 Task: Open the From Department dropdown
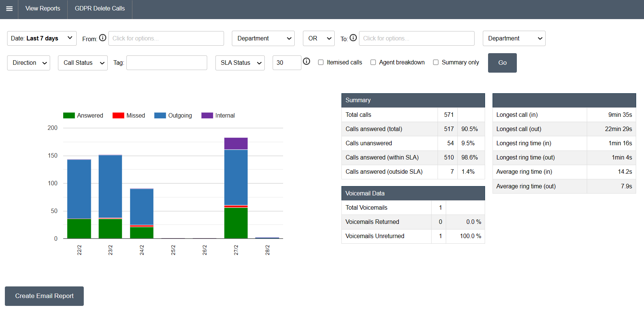tap(263, 39)
